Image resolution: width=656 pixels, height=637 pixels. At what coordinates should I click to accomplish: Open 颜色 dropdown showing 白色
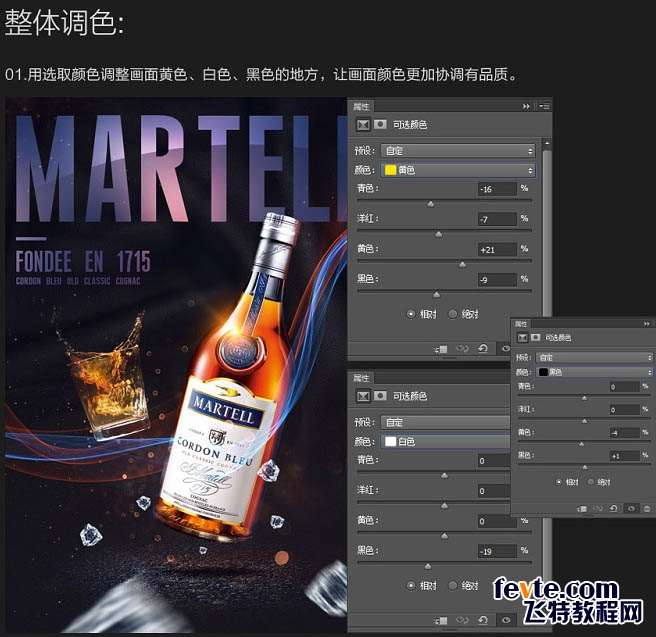[445, 442]
